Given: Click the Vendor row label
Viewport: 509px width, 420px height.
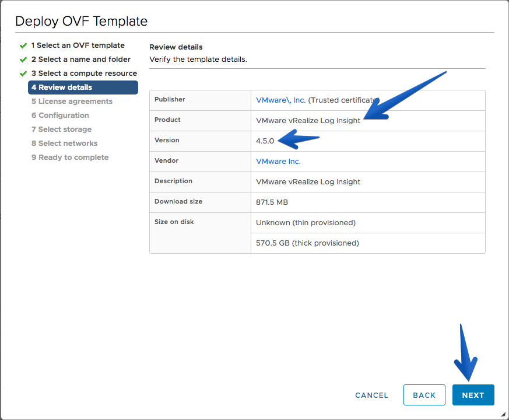Looking at the screenshot, I should (x=166, y=160).
